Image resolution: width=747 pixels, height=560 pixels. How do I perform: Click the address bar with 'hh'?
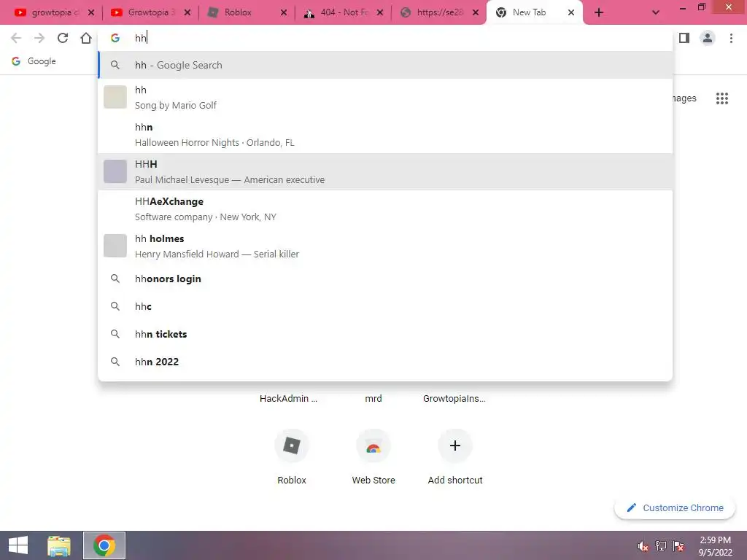click(385, 38)
